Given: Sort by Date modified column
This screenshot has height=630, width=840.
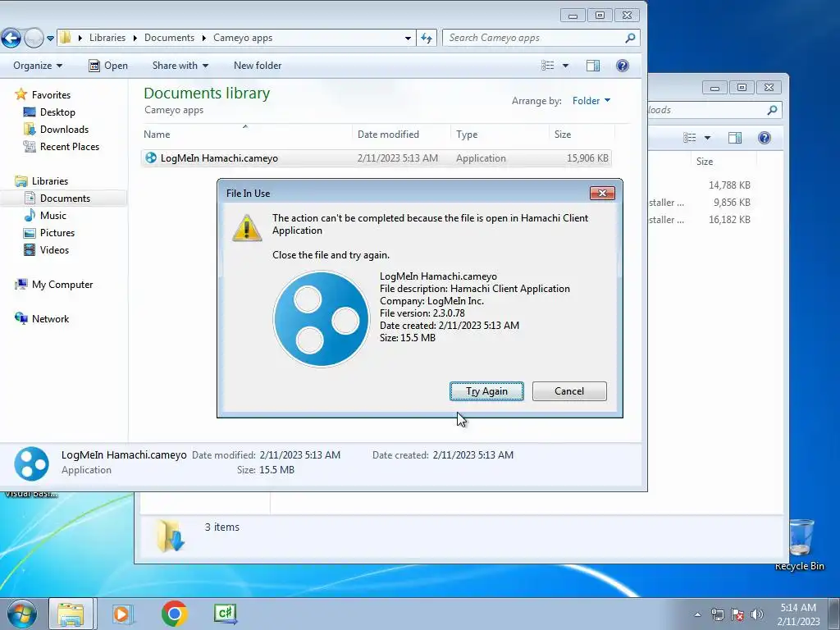Looking at the screenshot, I should pyautogui.click(x=400, y=135).
